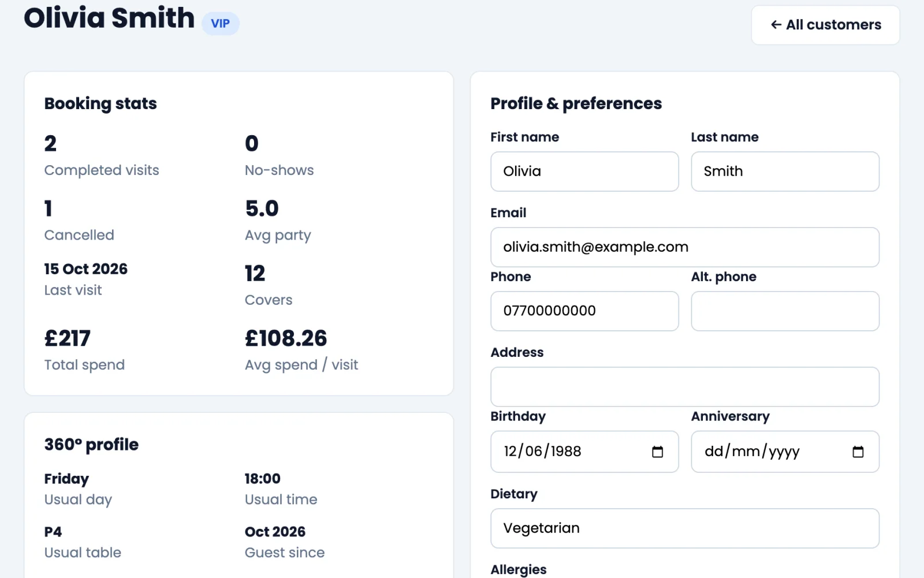The image size is (924, 578).
Task: Click the 'Oct 2026' guest since value
Action: click(x=275, y=532)
